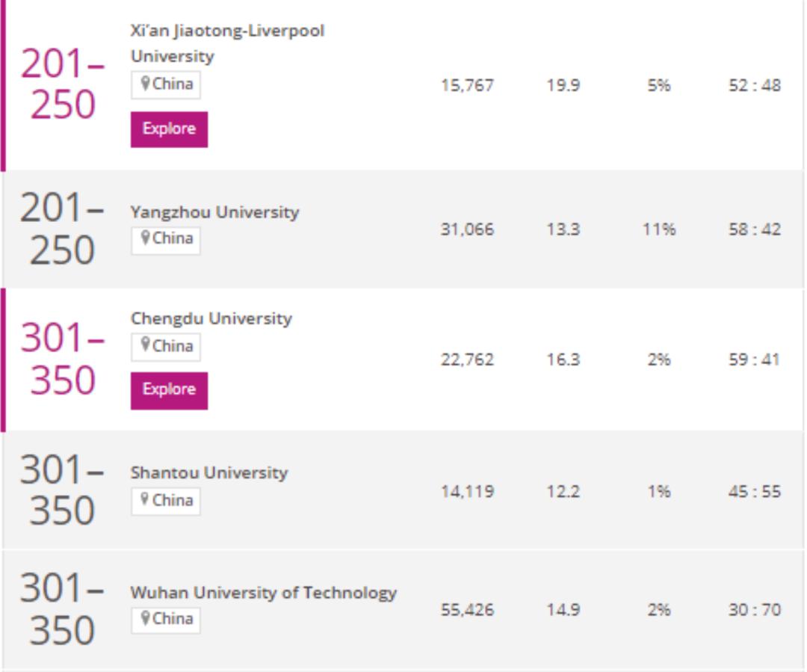Click the 45 : 55 ratio for Shantou University
The height and width of the screenshot is (672, 807).
pos(755,492)
